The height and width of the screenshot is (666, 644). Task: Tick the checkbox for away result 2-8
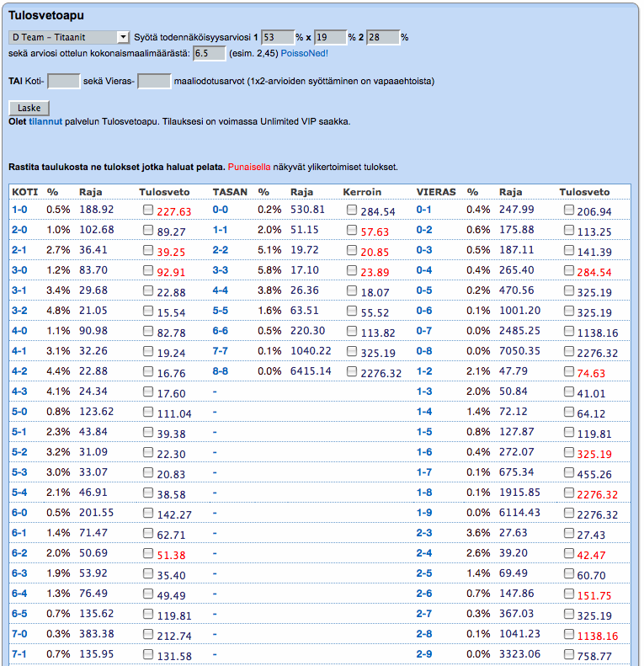click(x=569, y=634)
